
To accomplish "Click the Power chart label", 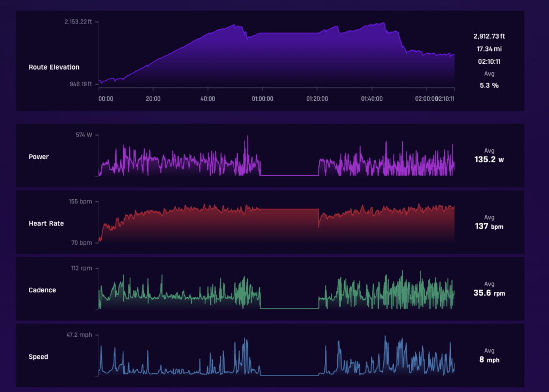I will click(39, 157).
